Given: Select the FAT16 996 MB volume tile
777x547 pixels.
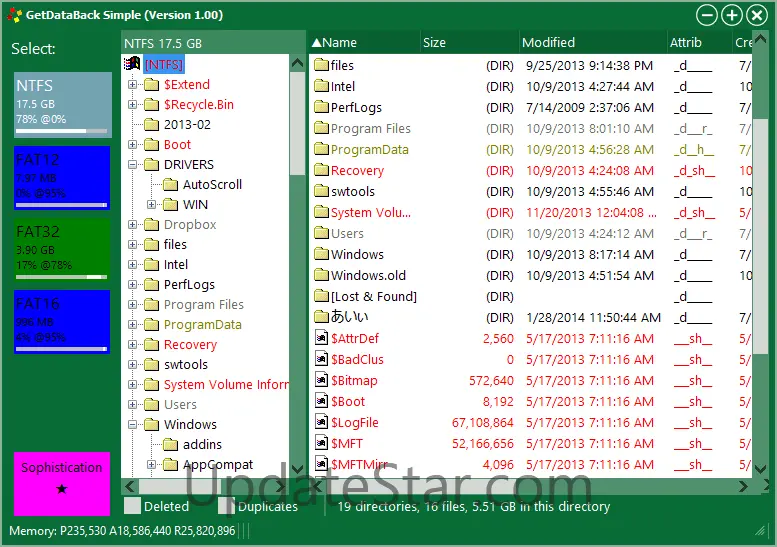Looking at the screenshot, I should (62, 322).
